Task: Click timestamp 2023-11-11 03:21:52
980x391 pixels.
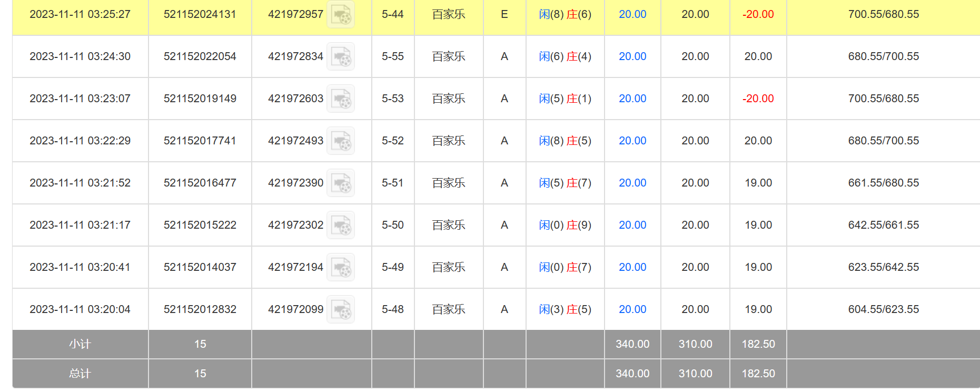Action: coord(80,183)
